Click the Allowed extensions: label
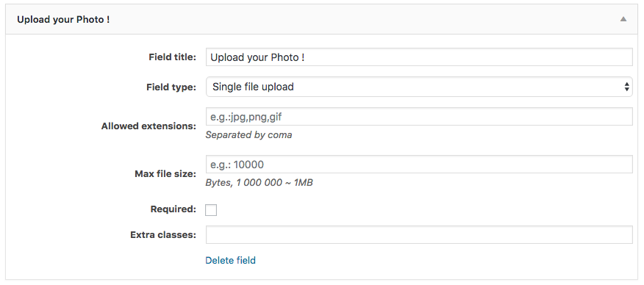The height and width of the screenshot is (285, 644). (x=149, y=126)
